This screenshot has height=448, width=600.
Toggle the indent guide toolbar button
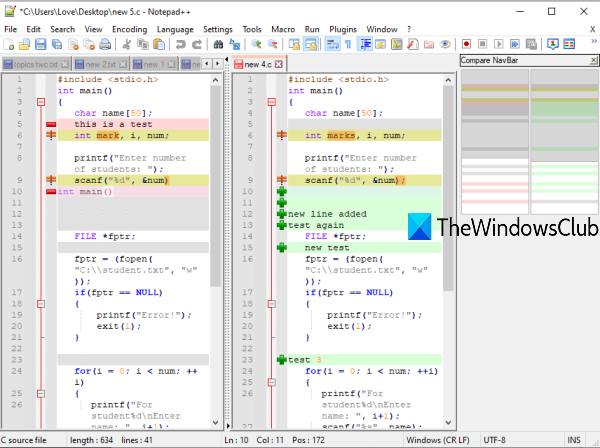pyautogui.click(x=365, y=45)
